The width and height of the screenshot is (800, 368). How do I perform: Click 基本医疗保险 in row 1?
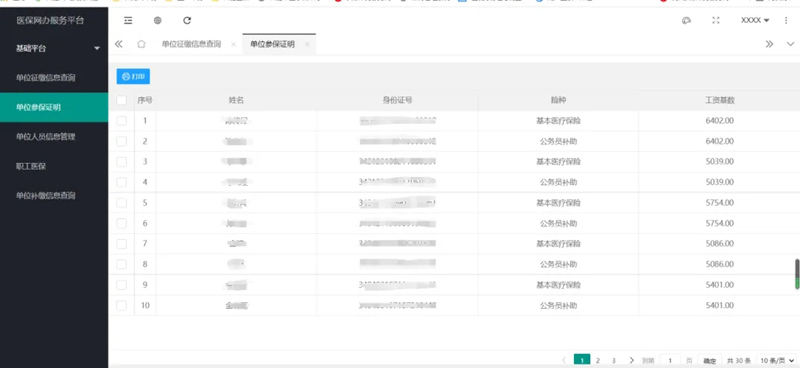tap(559, 121)
